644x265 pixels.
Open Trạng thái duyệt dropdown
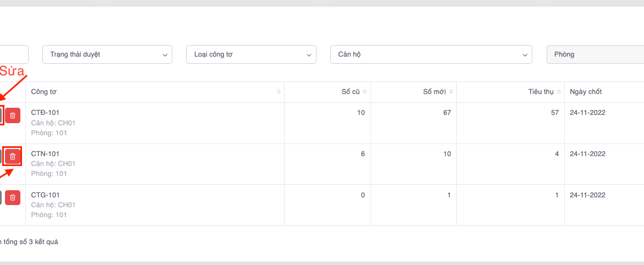pyautogui.click(x=107, y=54)
